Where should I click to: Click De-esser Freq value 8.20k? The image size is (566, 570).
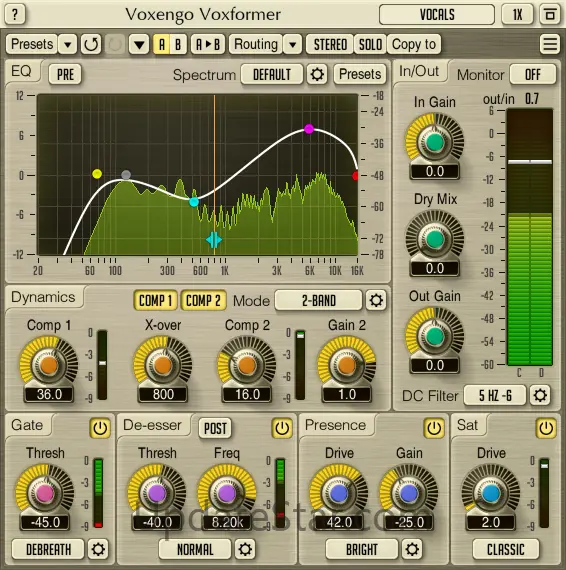(227, 522)
